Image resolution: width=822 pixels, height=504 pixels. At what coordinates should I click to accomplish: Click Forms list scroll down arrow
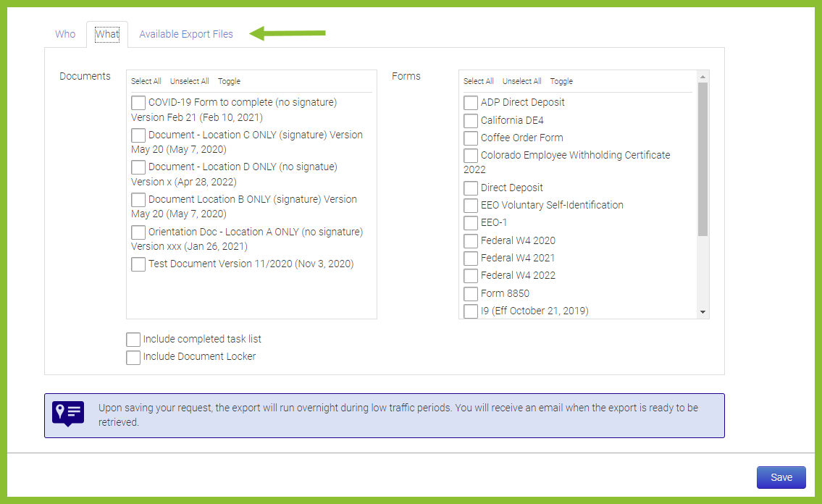703,312
